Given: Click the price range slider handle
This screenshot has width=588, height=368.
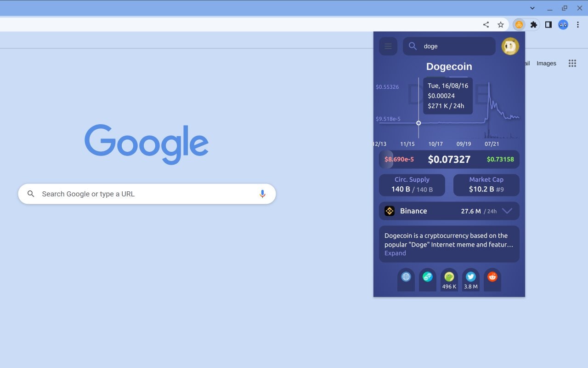Looking at the screenshot, I should coord(386,159).
